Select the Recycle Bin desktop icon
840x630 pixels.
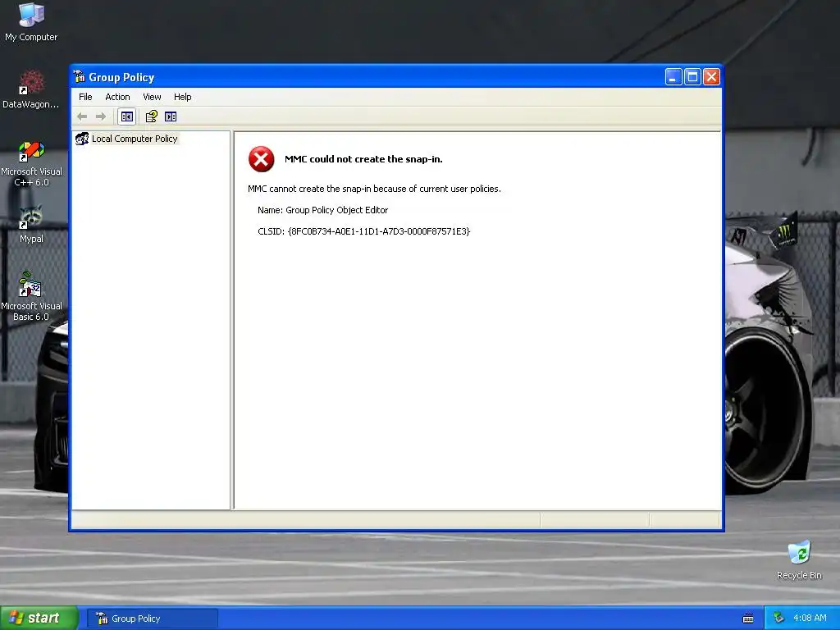point(799,560)
